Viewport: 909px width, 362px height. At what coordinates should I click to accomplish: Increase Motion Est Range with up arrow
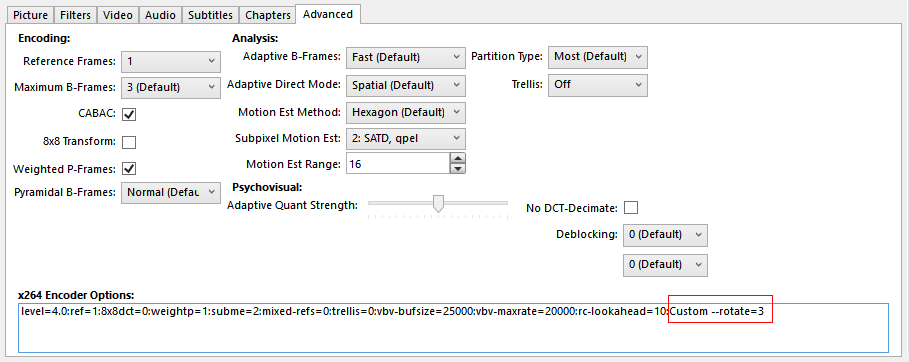tap(458, 158)
